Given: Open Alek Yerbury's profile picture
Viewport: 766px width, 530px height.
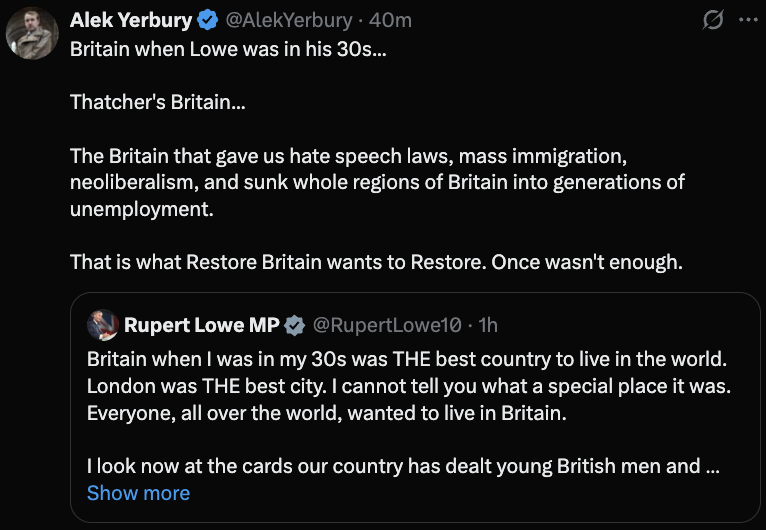Looking at the screenshot, I should coord(32,34).
